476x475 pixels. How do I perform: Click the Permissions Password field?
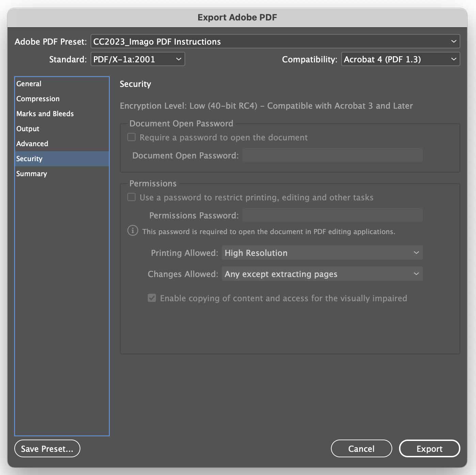pyautogui.click(x=333, y=215)
